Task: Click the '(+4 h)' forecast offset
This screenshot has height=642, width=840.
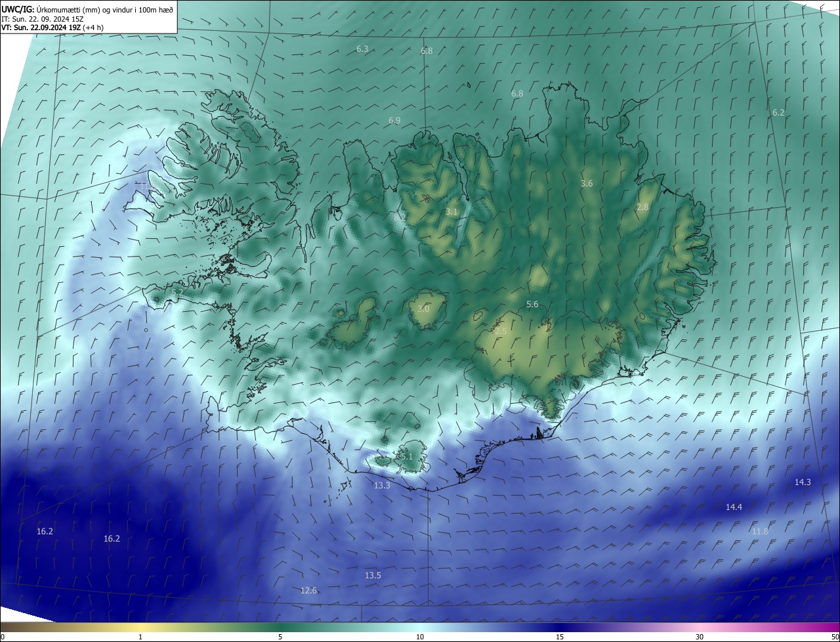Action: pyautogui.click(x=94, y=28)
